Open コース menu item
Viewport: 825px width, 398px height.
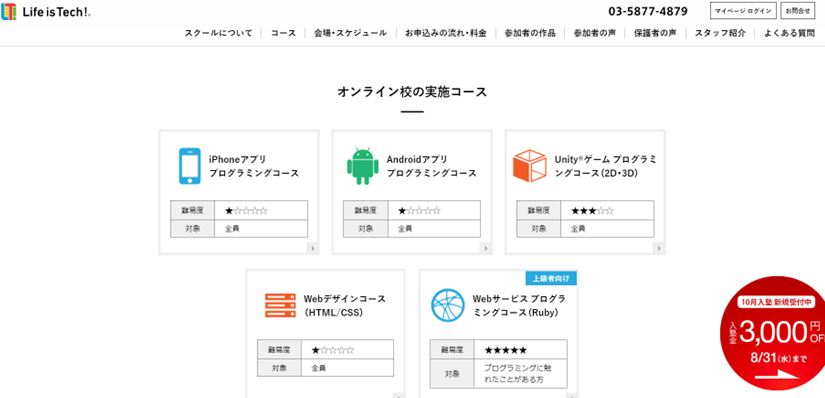(x=283, y=33)
